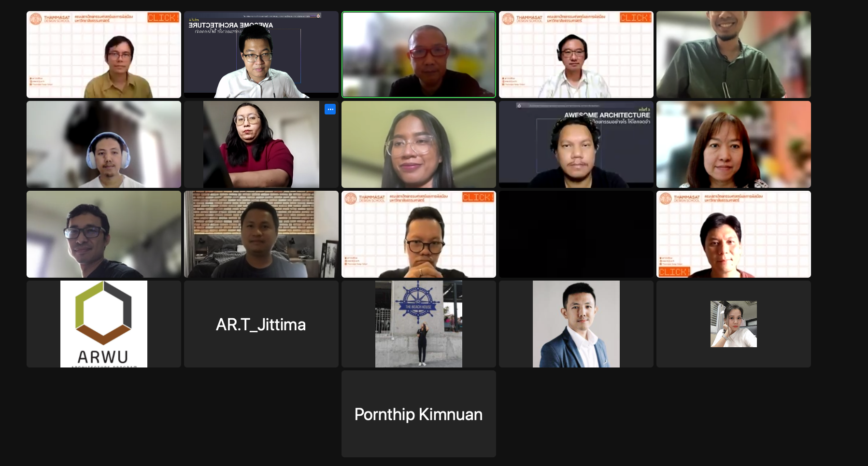The width and height of the screenshot is (868, 466).
Task: Click the Thammasat video with clasped hands
Action: [419, 234]
